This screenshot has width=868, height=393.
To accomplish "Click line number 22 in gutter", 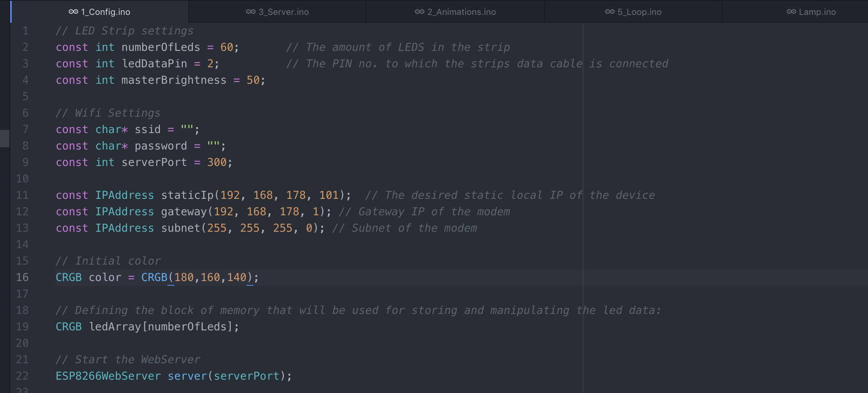I will click(22, 376).
